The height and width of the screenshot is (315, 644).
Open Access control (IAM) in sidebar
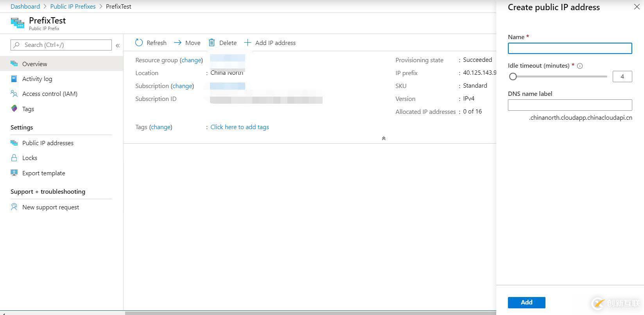[x=50, y=94]
